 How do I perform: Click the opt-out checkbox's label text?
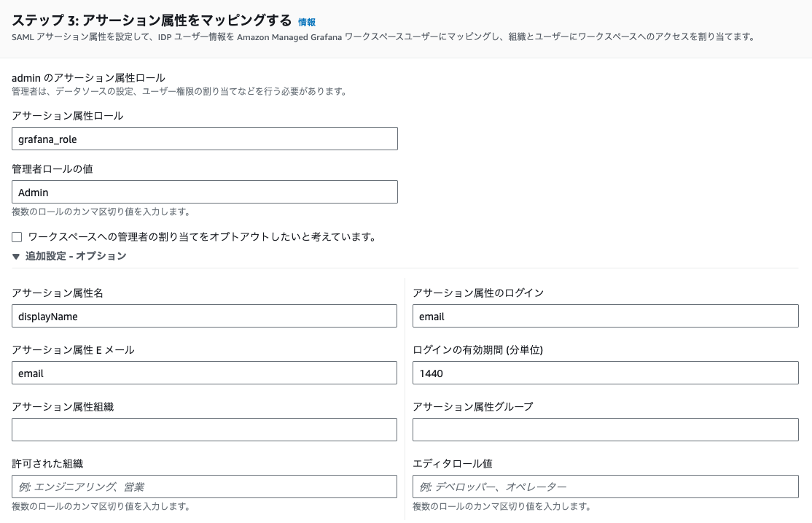(202, 237)
